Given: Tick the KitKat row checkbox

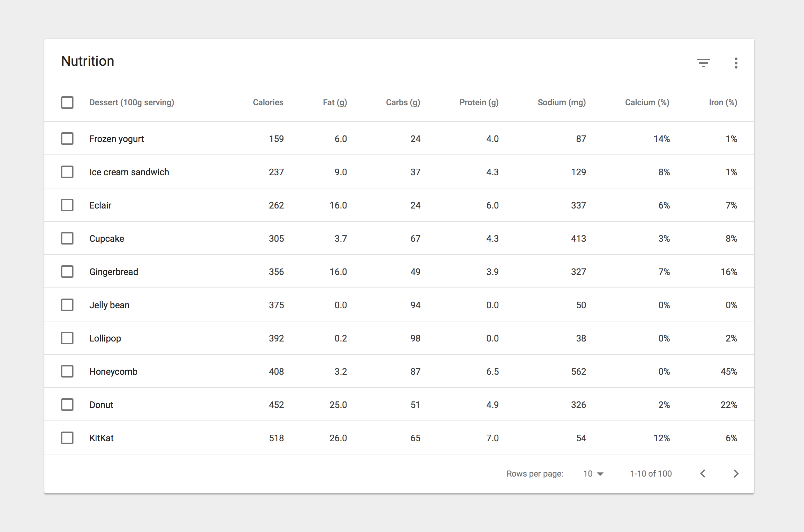Looking at the screenshot, I should pos(67,438).
